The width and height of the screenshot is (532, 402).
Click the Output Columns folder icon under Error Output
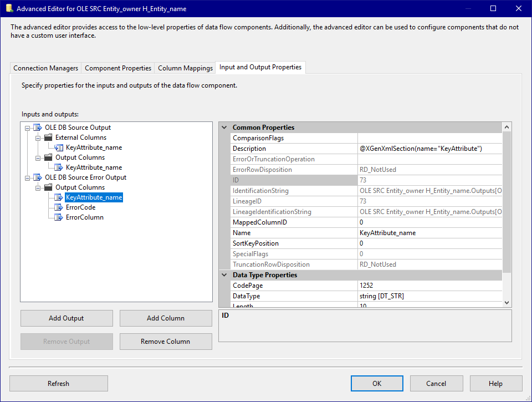click(49, 187)
